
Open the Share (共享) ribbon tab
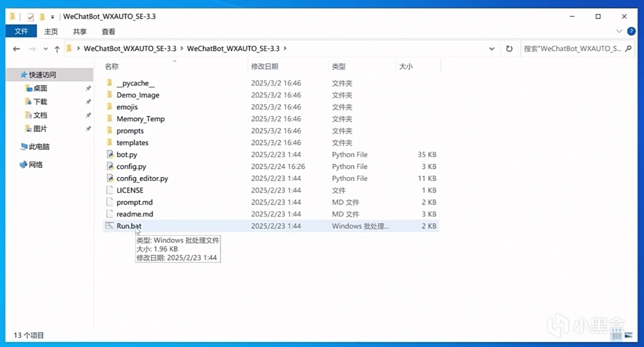pyautogui.click(x=80, y=31)
